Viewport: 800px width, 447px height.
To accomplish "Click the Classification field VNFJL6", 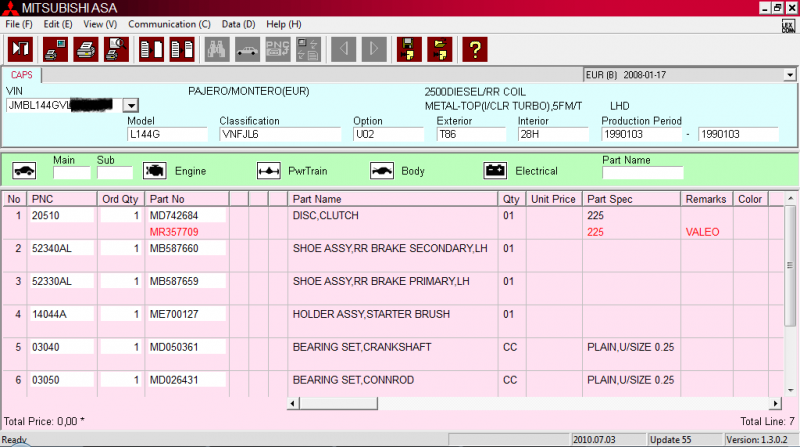I will coord(280,134).
